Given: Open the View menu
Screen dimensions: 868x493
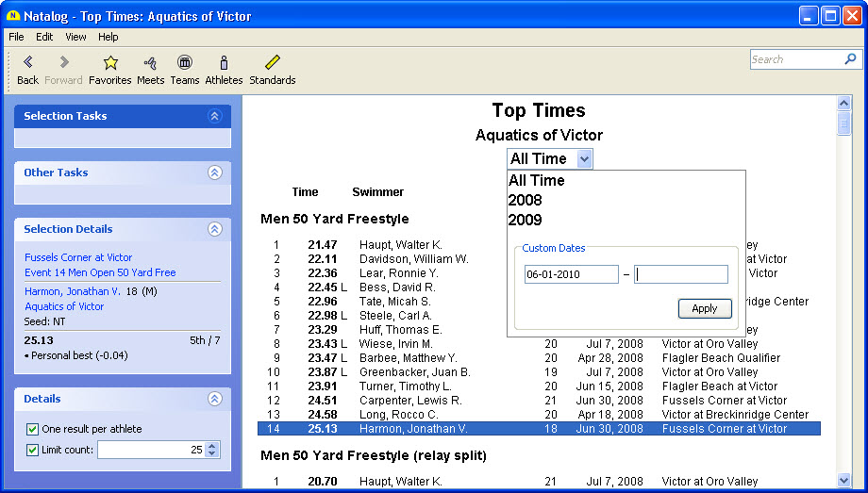Looking at the screenshot, I should point(75,37).
